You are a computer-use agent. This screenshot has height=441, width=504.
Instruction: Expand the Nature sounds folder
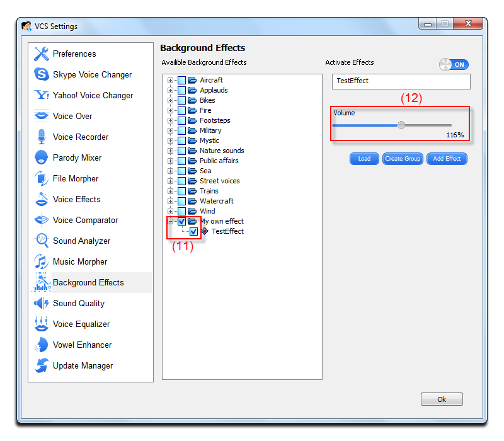(170, 151)
